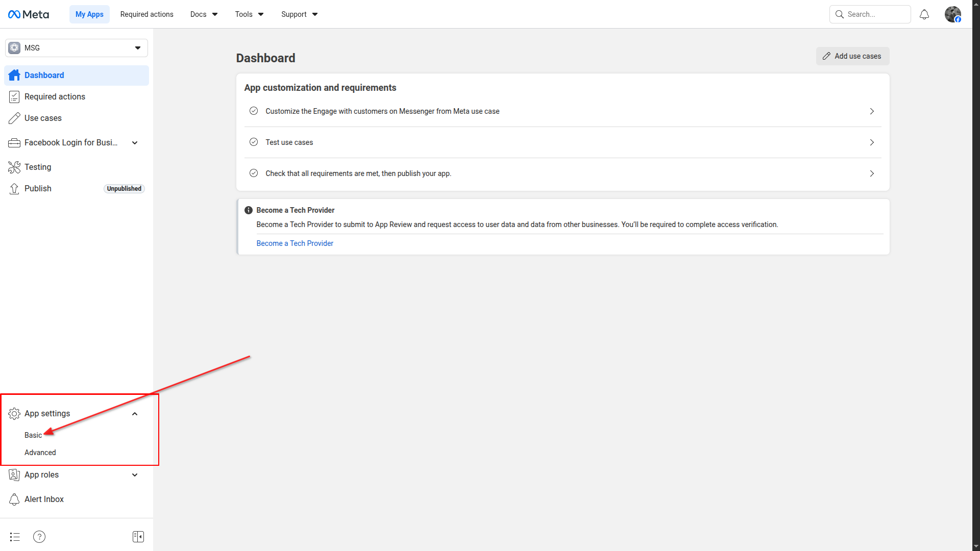The height and width of the screenshot is (551, 980).
Task: Expand the App roles section
Action: (135, 475)
